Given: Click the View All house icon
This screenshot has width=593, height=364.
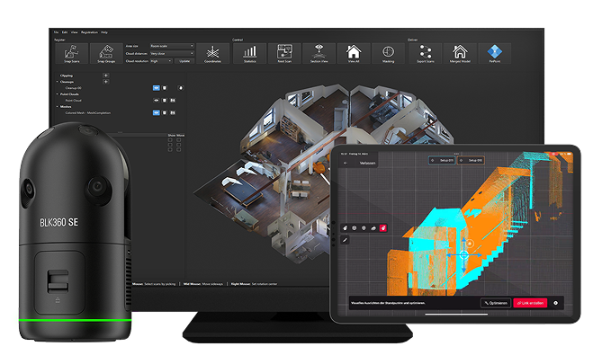Looking at the screenshot, I should pyautogui.click(x=354, y=53).
